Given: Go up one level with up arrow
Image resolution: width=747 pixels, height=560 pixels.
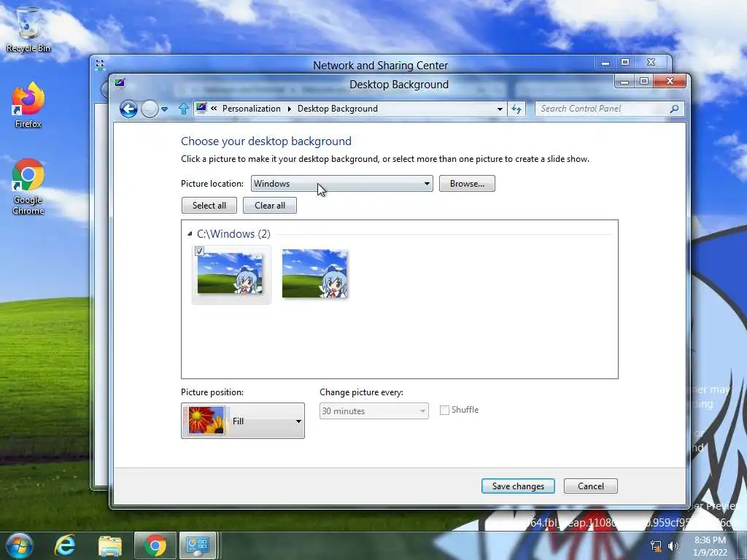Looking at the screenshot, I should (x=183, y=109).
